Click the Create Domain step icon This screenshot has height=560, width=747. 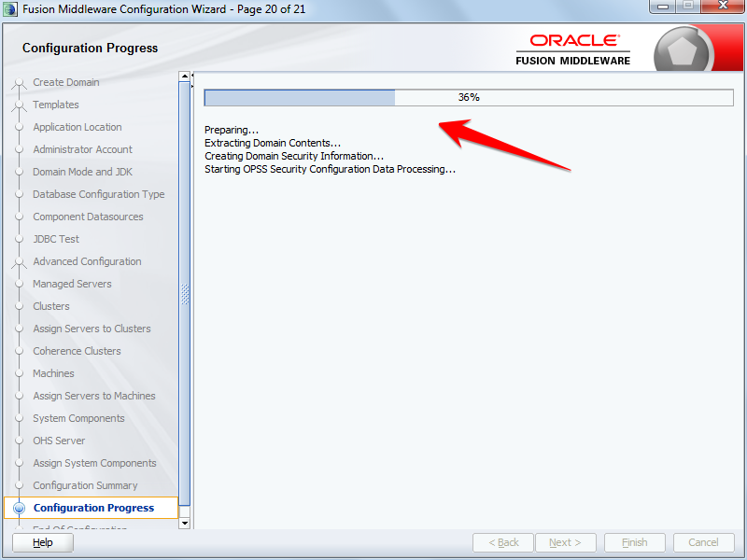coord(18,82)
